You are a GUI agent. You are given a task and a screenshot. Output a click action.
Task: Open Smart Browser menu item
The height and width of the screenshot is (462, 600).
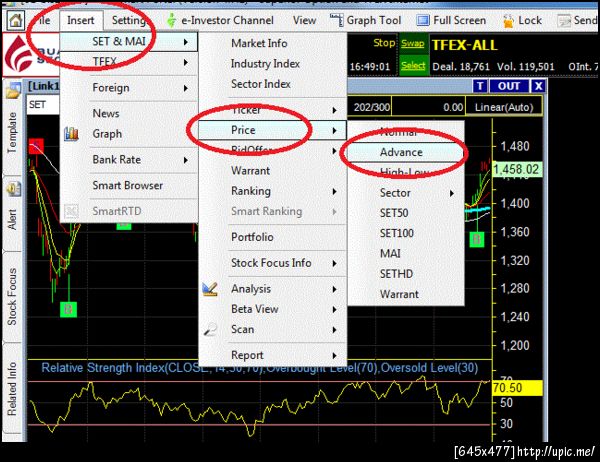coord(129,185)
